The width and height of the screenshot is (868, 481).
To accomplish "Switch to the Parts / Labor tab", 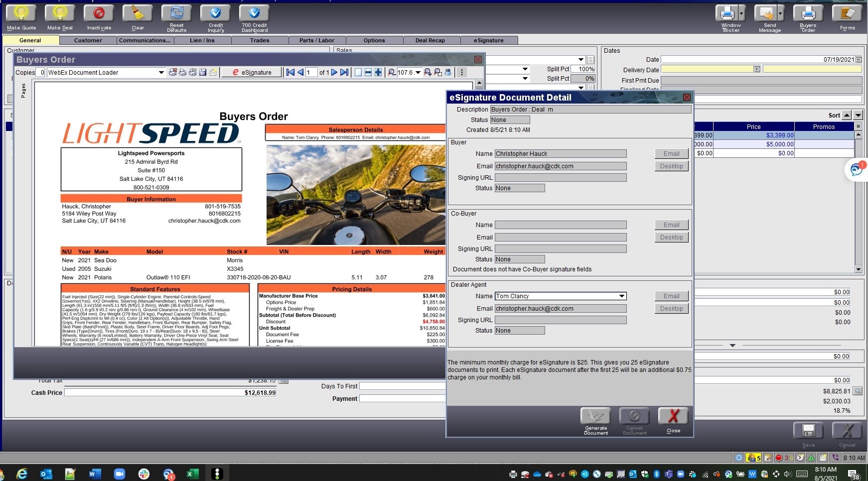I will [317, 40].
